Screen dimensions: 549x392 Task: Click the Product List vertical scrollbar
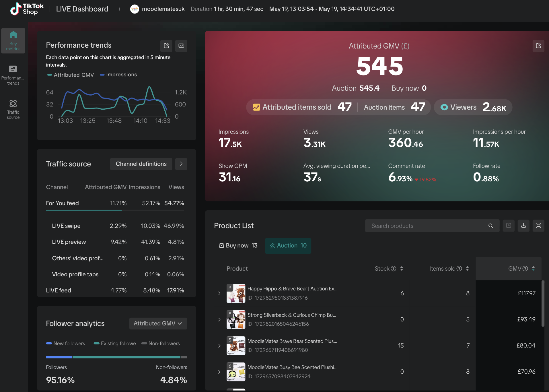543,304
